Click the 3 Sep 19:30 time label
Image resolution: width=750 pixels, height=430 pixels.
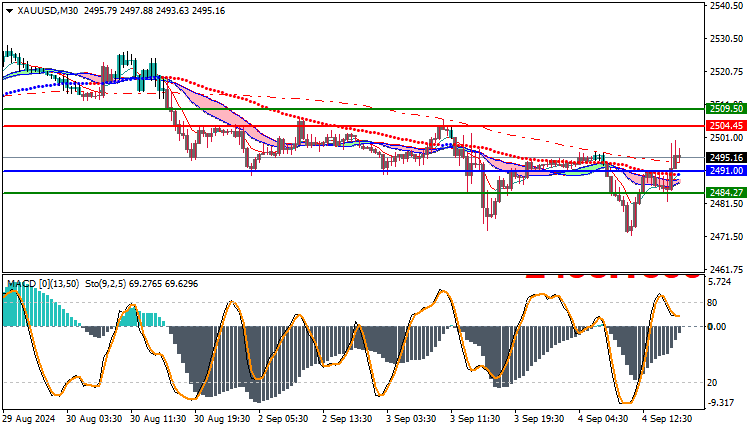pyautogui.click(x=540, y=419)
